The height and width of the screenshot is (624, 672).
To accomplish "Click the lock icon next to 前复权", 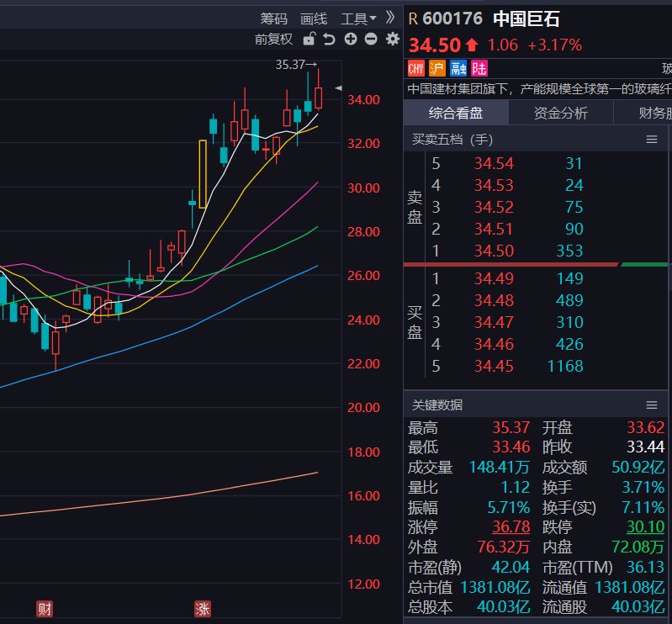I will coord(309,39).
